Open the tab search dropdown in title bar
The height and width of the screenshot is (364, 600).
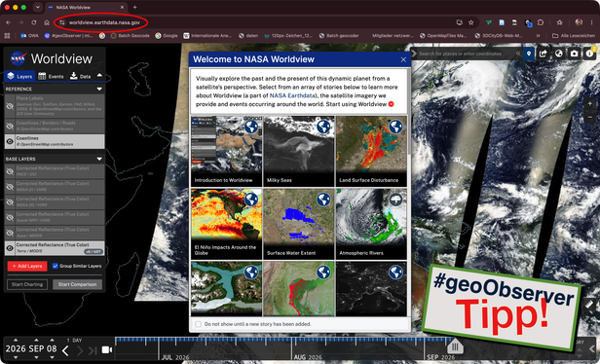click(37, 7)
